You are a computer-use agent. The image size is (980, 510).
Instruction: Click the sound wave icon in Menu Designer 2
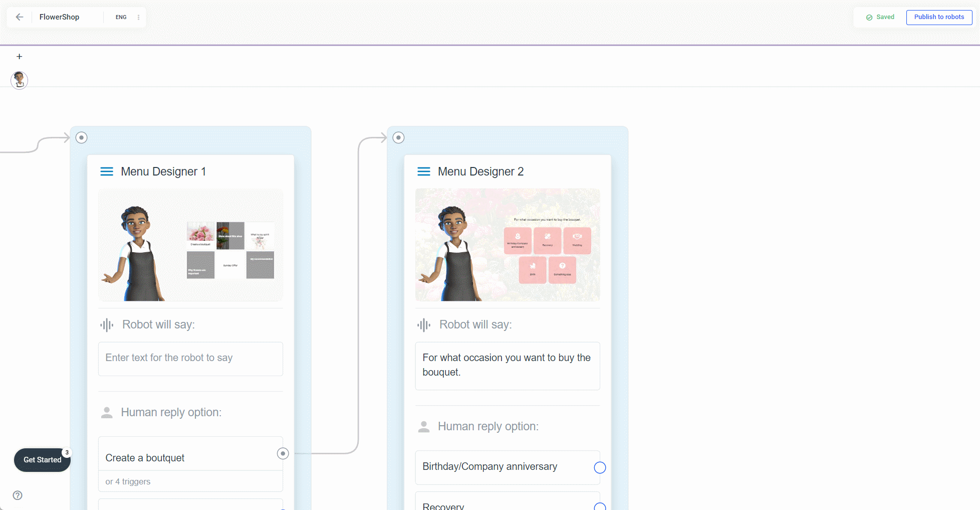424,325
